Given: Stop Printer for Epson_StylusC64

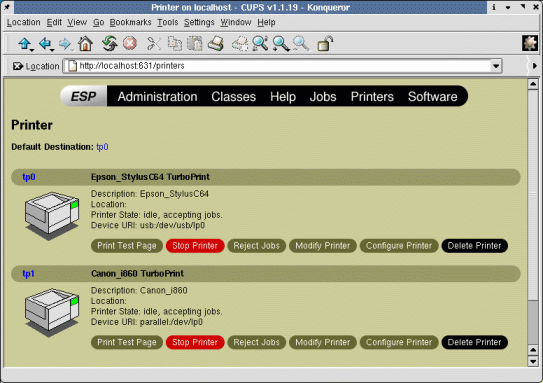Looking at the screenshot, I should pos(195,246).
